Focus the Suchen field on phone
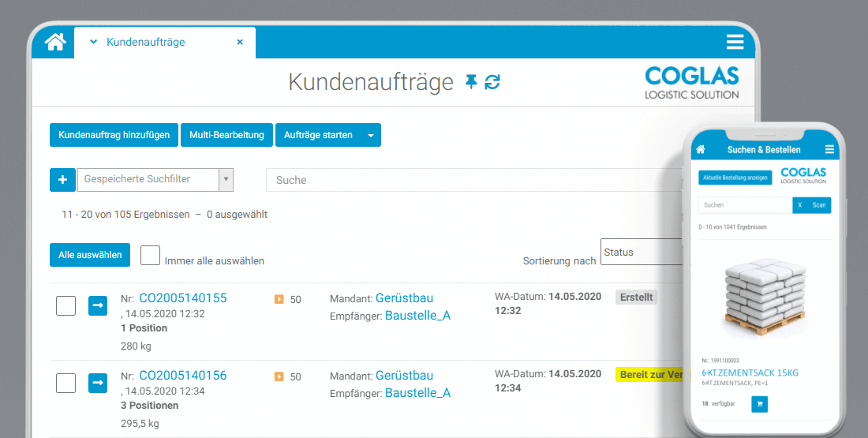 tap(745, 205)
